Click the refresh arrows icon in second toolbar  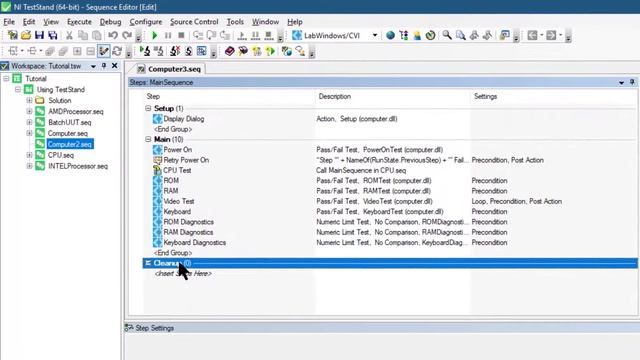tap(117, 51)
